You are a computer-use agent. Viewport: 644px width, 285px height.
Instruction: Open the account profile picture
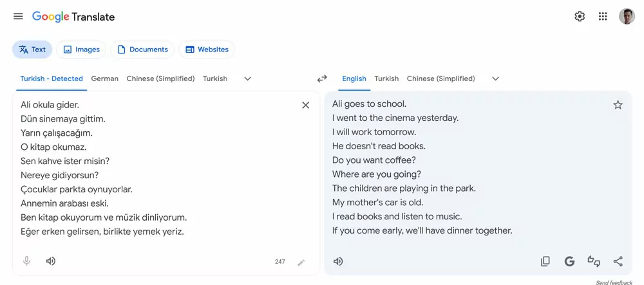pyautogui.click(x=627, y=16)
